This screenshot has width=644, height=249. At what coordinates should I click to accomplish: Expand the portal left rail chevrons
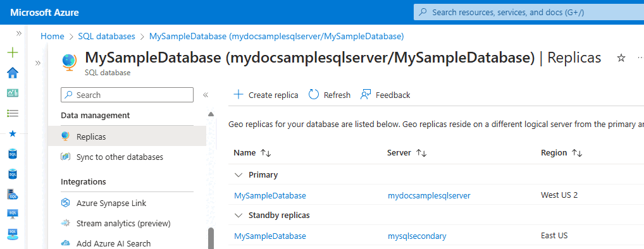point(19,33)
